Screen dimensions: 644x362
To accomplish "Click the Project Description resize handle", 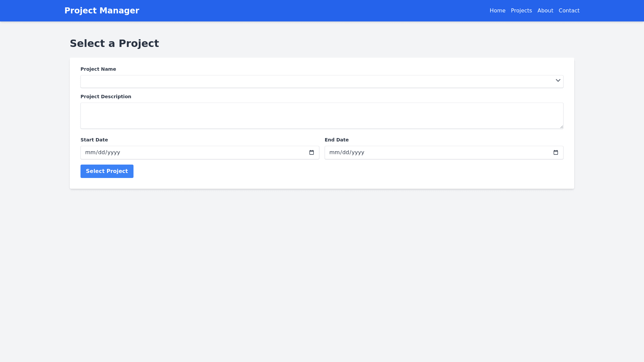I will point(561,127).
